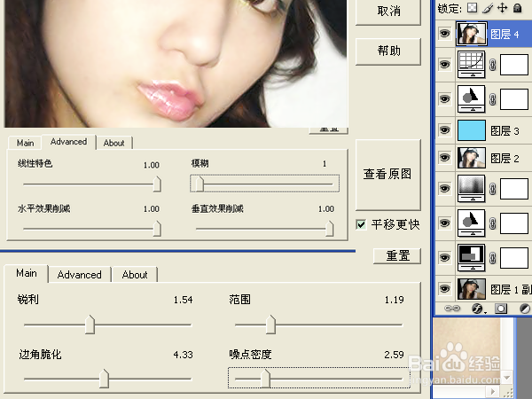
Task: Switch to Main tab above 锐利
Action: click(x=26, y=273)
